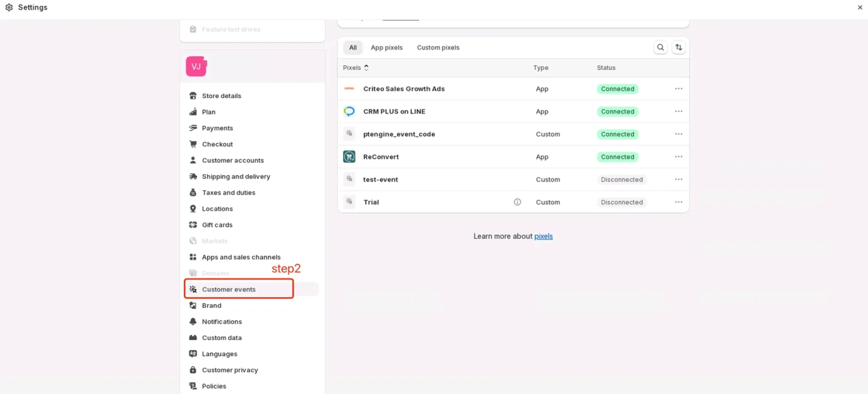The width and height of the screenshot is (868, 394).
Task: Click the CRM PLUS on LINE icon
Action: point(349,111)
